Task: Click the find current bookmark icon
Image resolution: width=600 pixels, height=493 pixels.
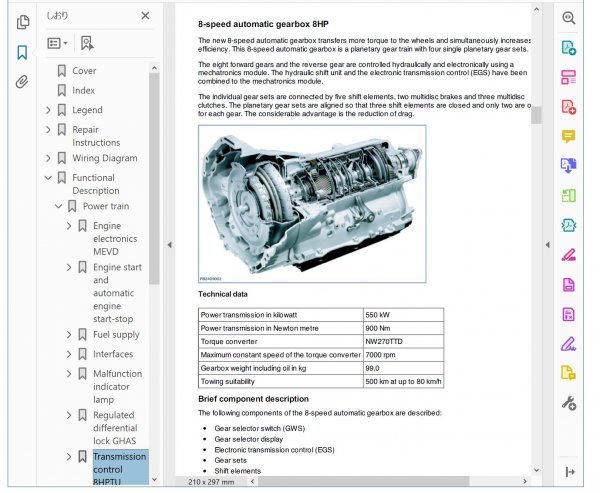Action: click(x=87, y=43)
